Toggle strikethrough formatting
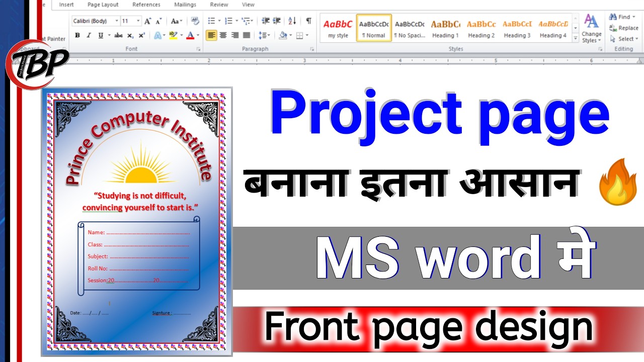 coord(118,35)
